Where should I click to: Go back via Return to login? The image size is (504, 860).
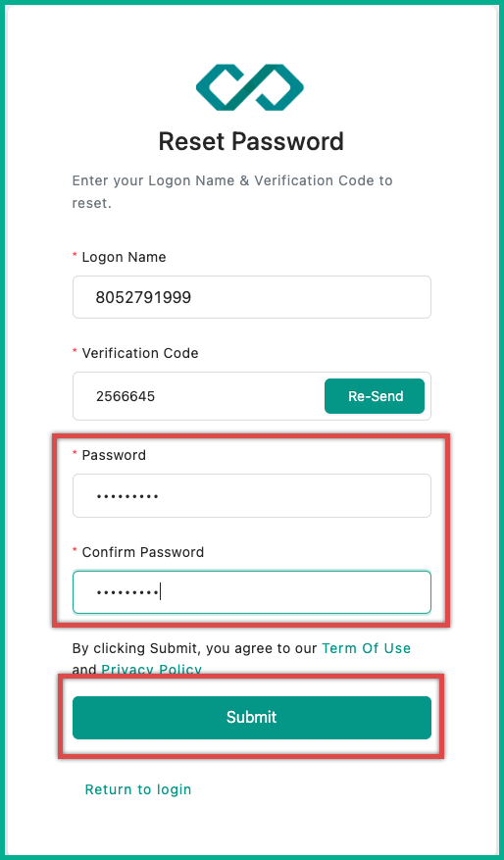coord(138,789)
